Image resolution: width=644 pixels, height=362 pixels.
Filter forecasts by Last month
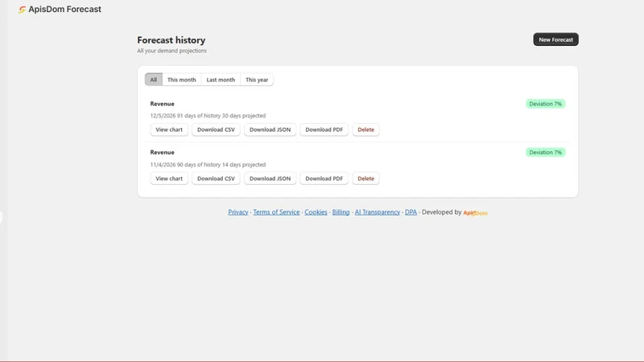221,80
